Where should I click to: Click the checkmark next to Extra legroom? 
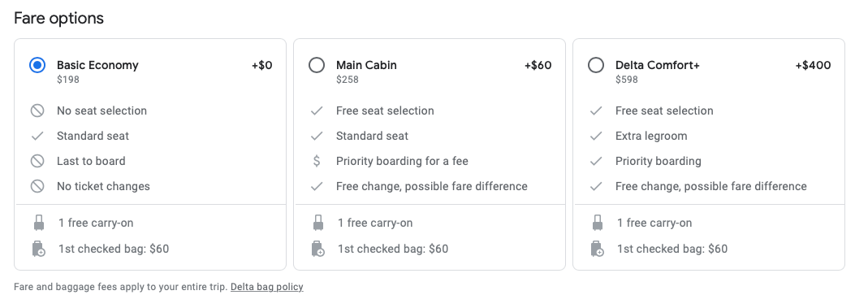tap(596, 136)
